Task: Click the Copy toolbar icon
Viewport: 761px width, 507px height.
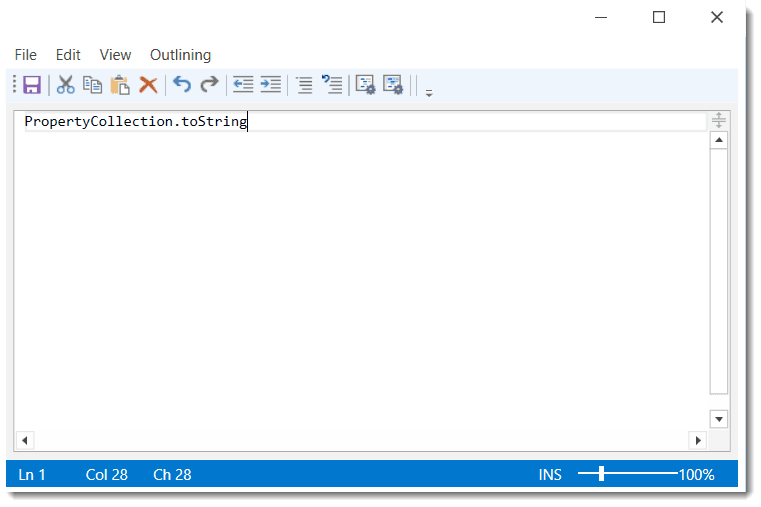Action: (93, 85)
